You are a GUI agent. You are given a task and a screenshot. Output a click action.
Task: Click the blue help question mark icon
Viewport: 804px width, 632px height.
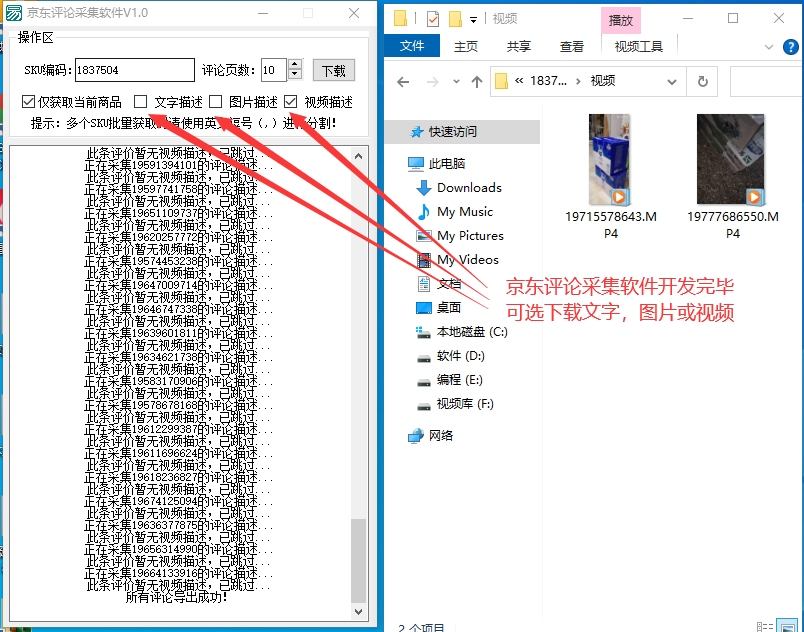791,47
